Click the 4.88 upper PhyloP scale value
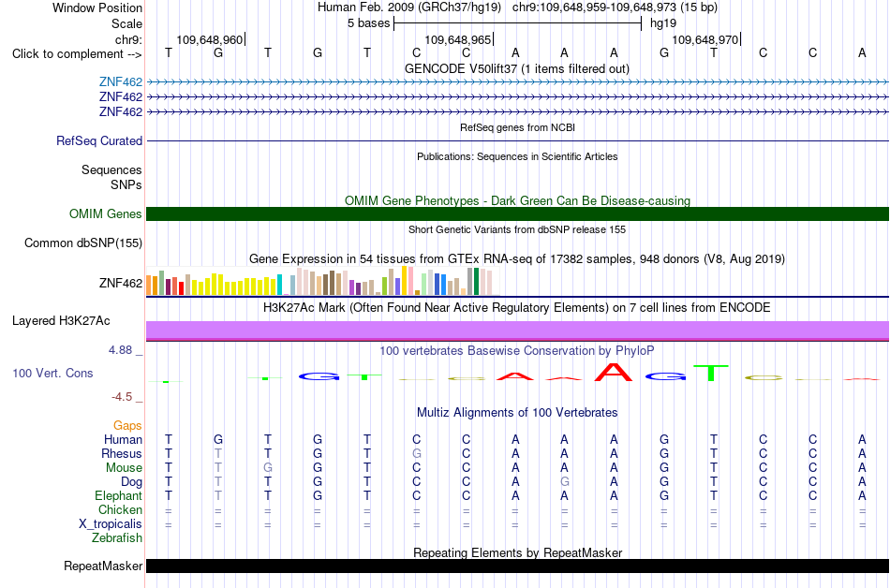This screenshot has height=588, width=890. click(x=120, y=350)
